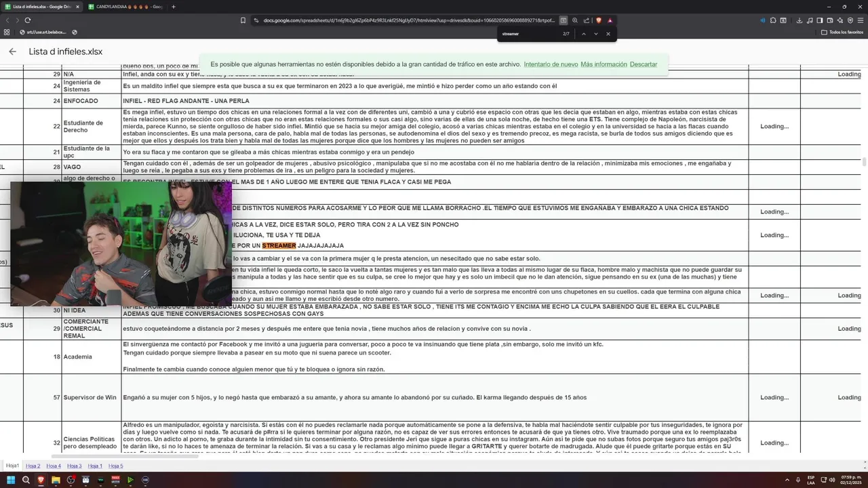Open the Windows Start menu

11,480
